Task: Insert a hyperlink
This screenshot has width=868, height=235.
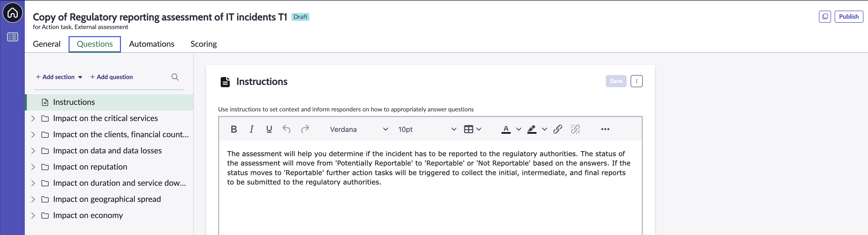Action: [x=558, y=129]
